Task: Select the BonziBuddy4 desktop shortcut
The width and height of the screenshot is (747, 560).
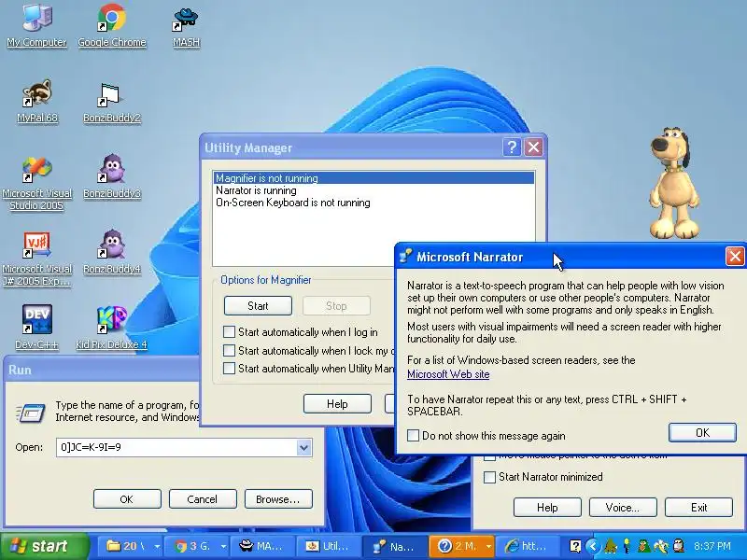Action: [x=112, y=252]
